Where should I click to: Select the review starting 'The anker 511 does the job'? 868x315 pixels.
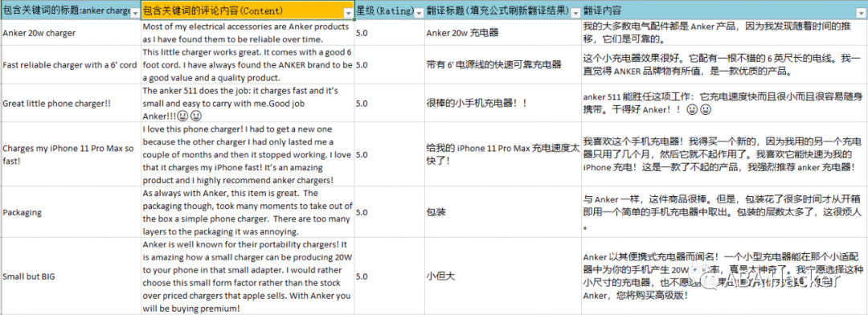tap(248, 103)
